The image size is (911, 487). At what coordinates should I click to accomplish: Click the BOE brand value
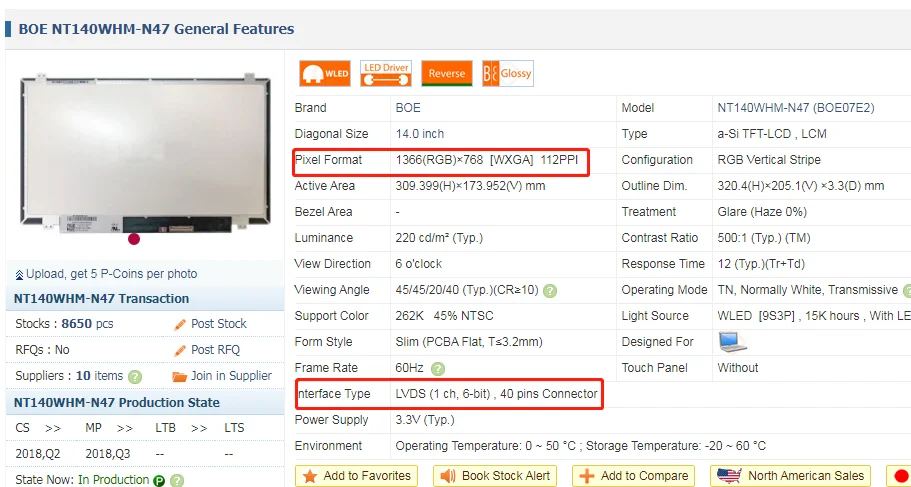tap(408, 108)
